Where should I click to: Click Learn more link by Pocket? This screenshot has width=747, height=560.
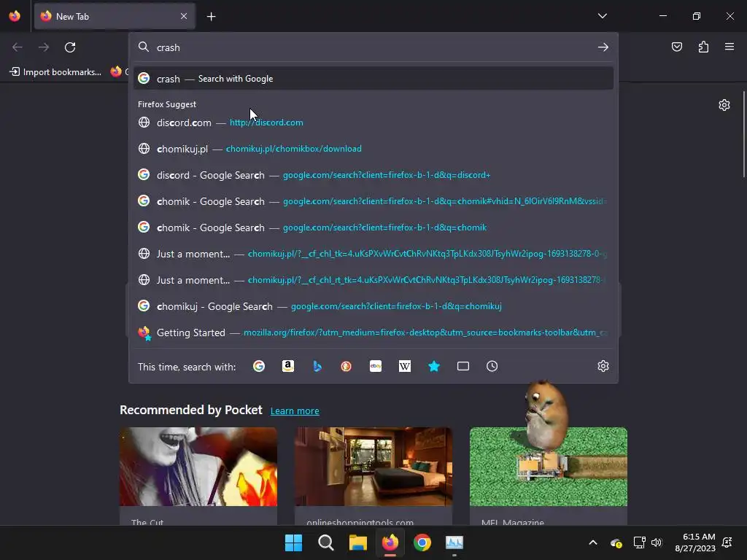click(295, 411)
